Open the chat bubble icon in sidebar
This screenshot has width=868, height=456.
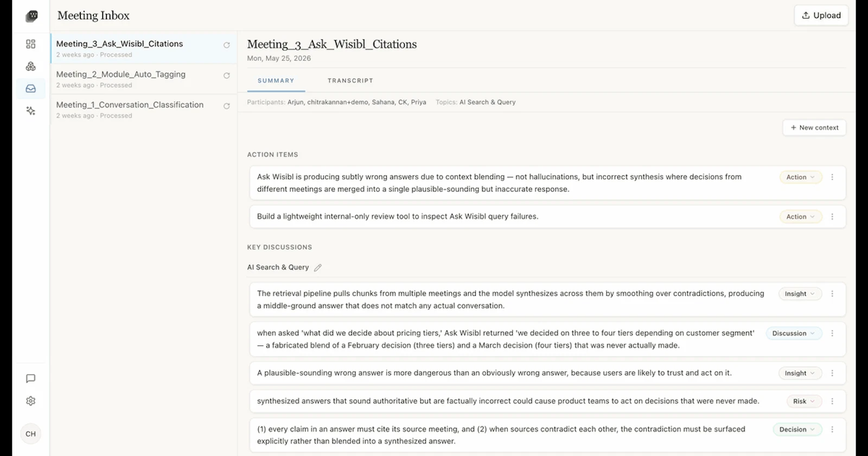point(31,378)
